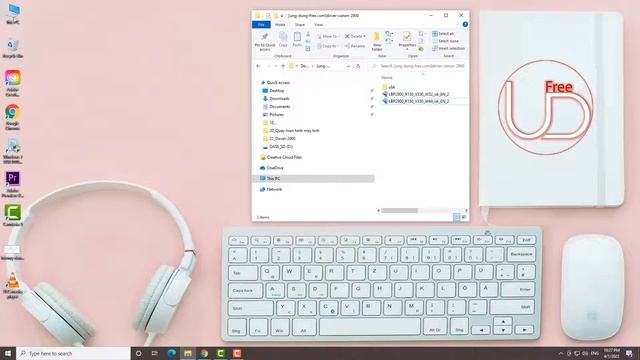Open the Windows Start menu

click(8, 353)
